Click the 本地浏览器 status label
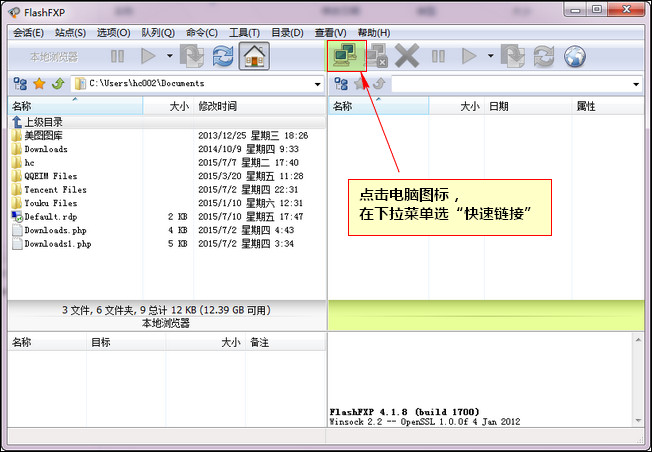Image resolution: width=652 pixels, height=452 pixels. pos(166,323)
